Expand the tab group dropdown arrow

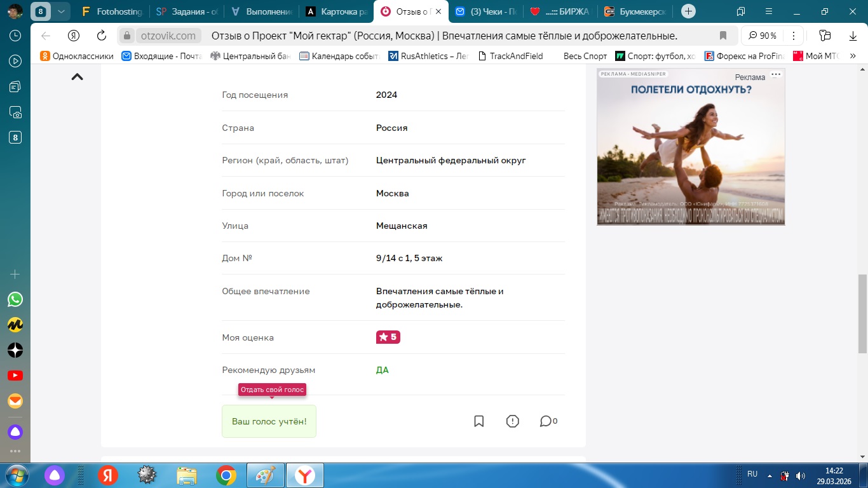[61, 11]
